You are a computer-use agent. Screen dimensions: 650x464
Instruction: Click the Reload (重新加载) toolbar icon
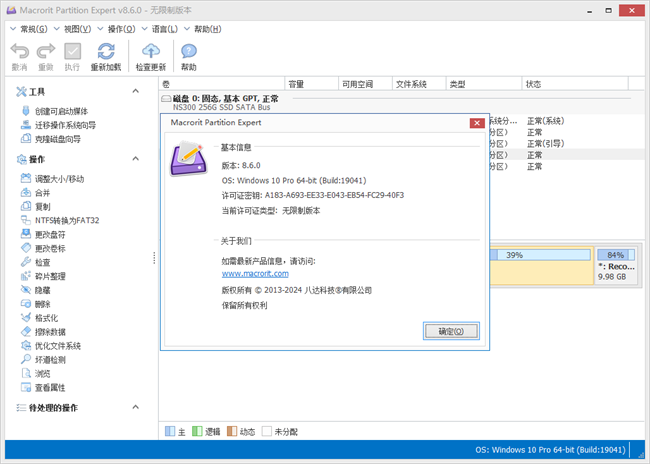[106, 52]
